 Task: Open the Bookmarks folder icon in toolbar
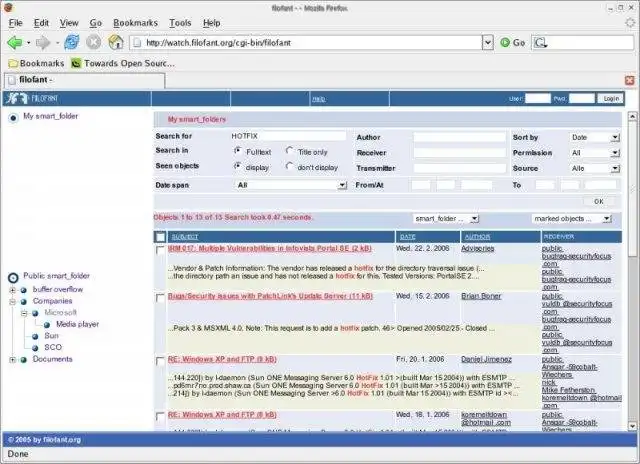13,63
